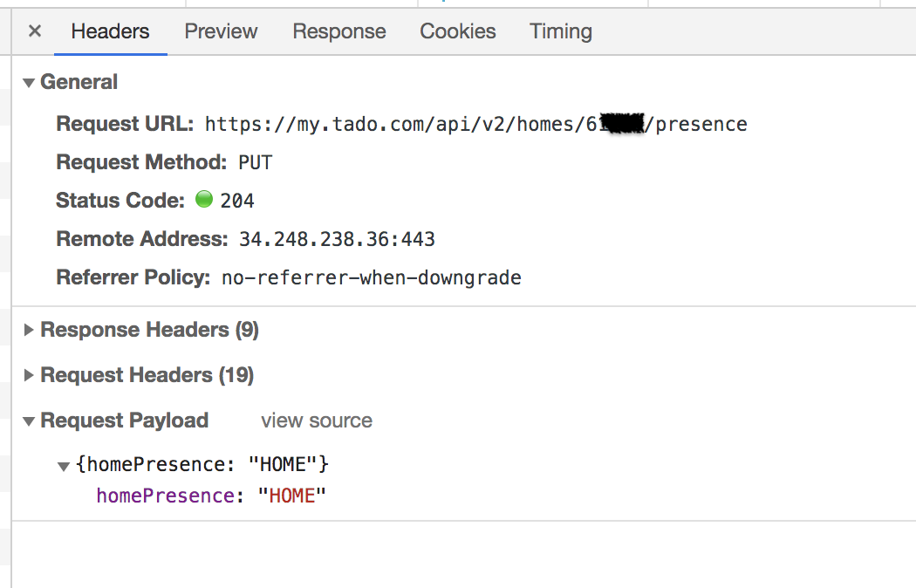Click the green status code indicator
This screenshot has height=588, width=916.
[204, 200]
